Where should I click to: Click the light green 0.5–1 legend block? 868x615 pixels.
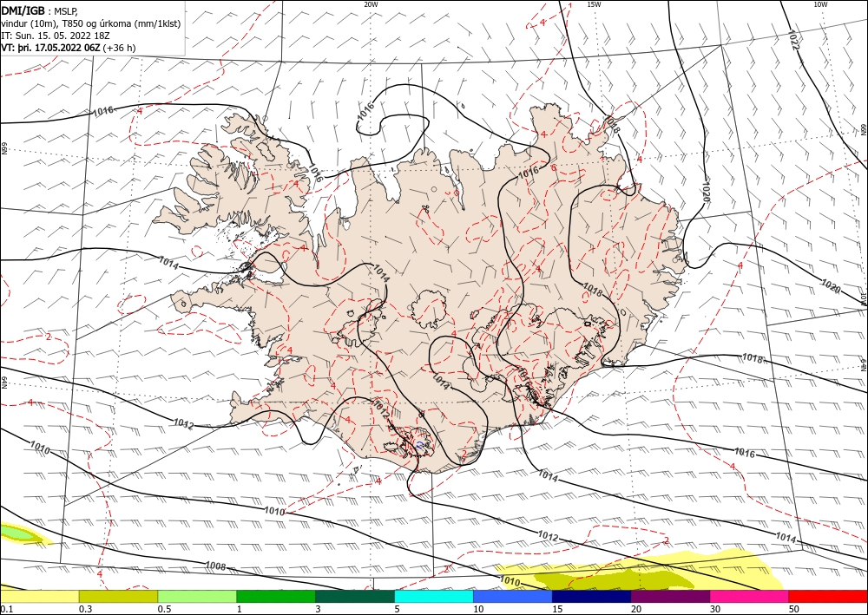coord(197,596)
